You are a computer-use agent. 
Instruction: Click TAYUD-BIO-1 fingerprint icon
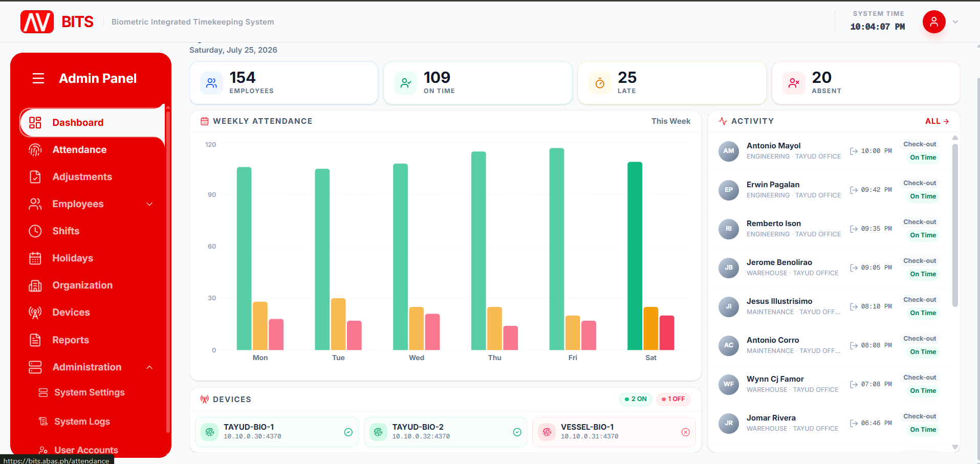tap(209, 432)
